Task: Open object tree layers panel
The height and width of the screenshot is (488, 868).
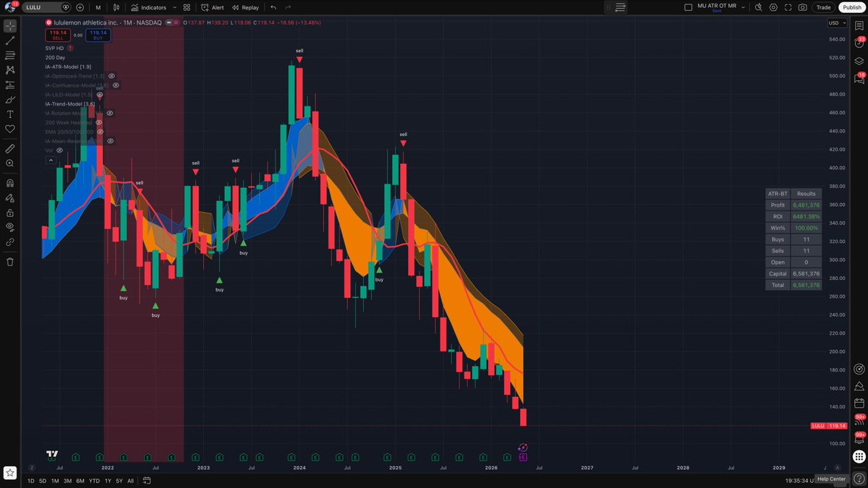Action: [859, 61]
